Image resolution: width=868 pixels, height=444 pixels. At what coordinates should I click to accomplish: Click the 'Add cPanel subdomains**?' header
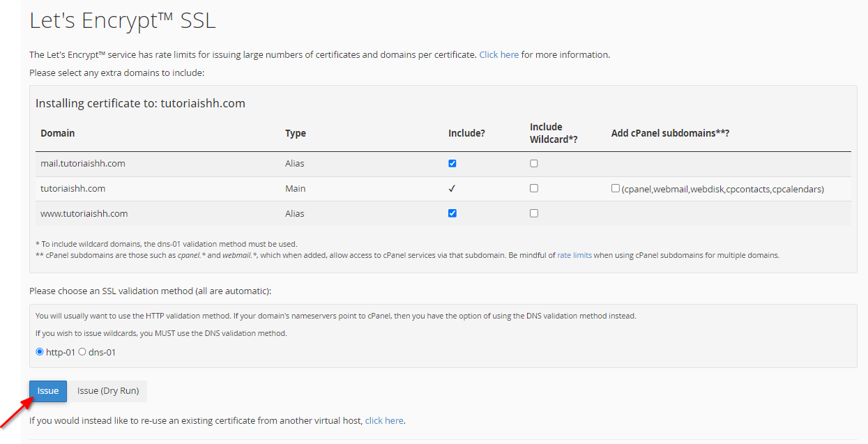pos(671,132)
